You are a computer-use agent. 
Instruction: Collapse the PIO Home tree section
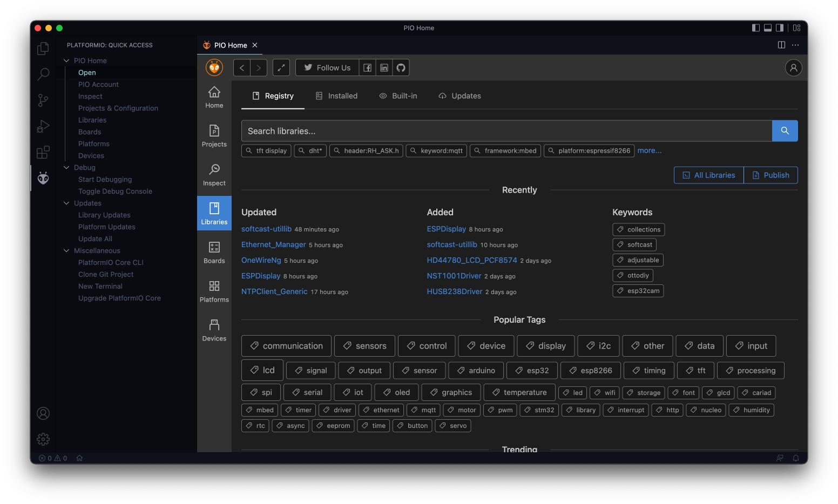tap(66, 60)
